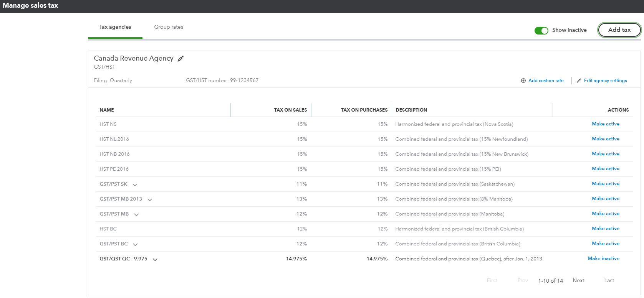The image size is (644, 298).
Task: Make GST/QST QC - 9.975 inactive
Action: tap(603, 258)
